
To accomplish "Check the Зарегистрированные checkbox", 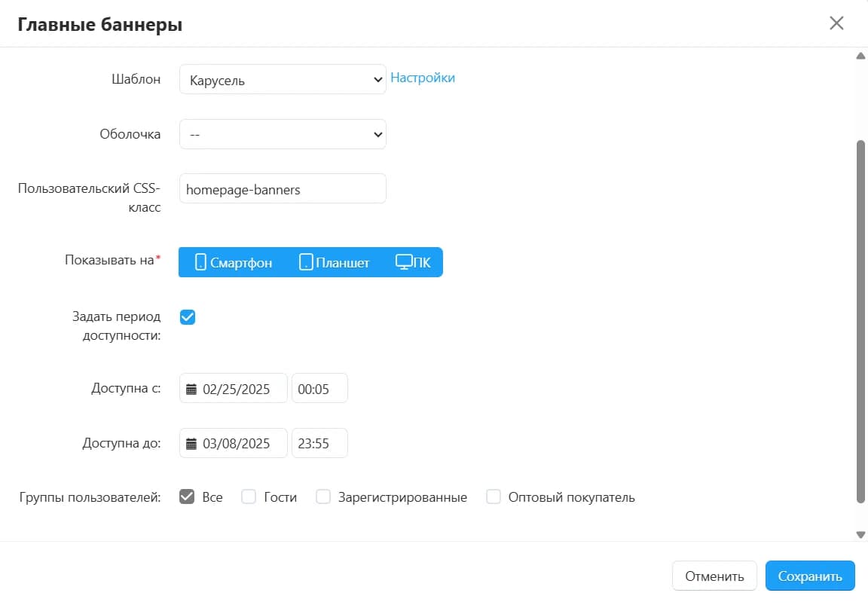I will coord(323,497).
